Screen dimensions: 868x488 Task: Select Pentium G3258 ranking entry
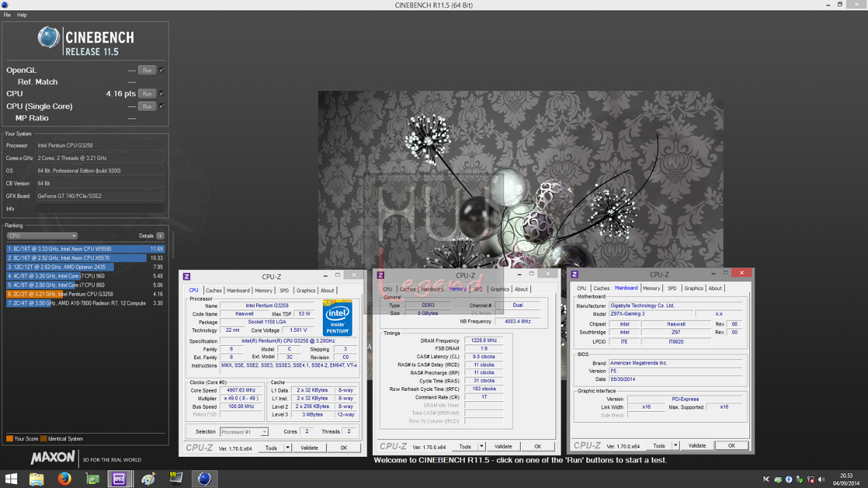coord(85,294)
